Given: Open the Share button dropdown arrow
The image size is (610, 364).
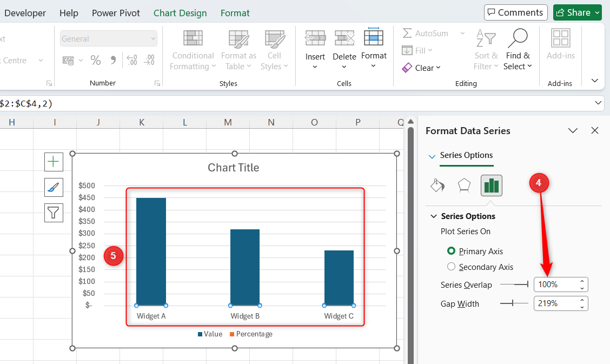Looking at the screenshot, I should pyautogui.click(x=597, y=13).
